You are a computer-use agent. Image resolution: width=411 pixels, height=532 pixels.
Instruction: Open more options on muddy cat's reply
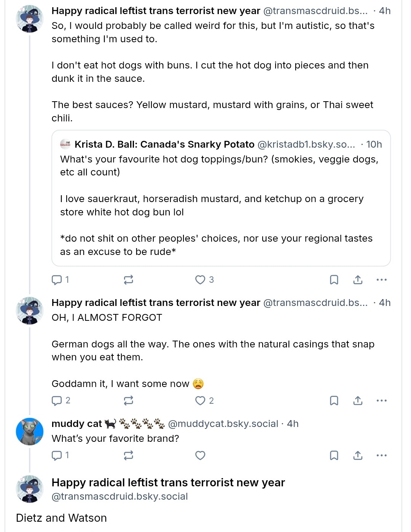click(381, 456)
